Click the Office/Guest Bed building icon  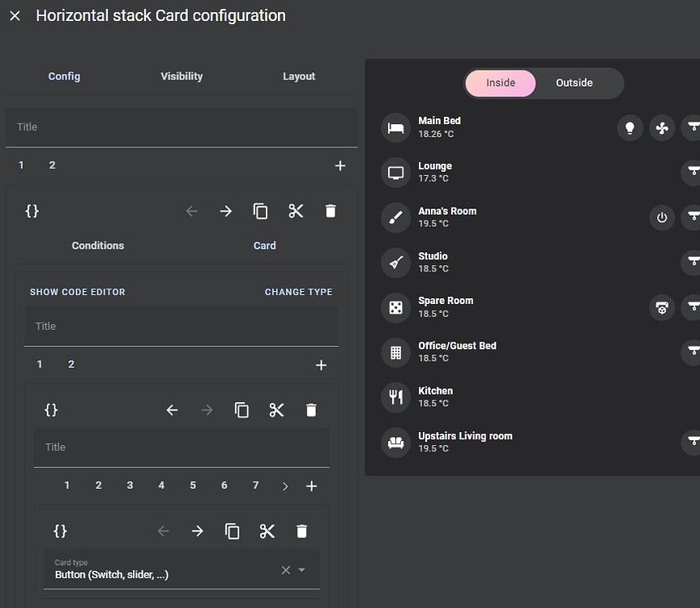pos(395,353)
